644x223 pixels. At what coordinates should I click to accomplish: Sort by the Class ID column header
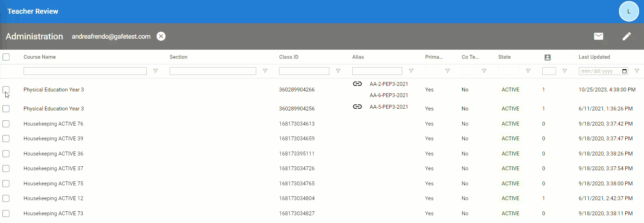[289, 57]
